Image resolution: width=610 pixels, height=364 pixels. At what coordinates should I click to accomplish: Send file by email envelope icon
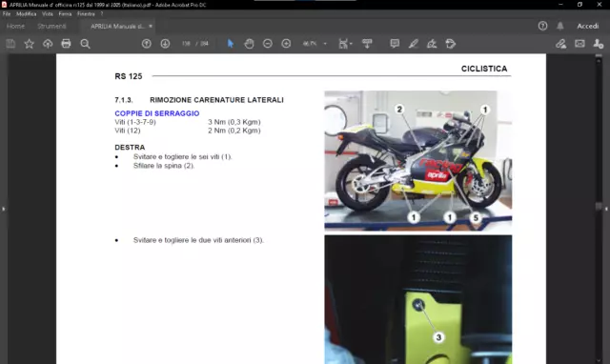tap(579, 44)
